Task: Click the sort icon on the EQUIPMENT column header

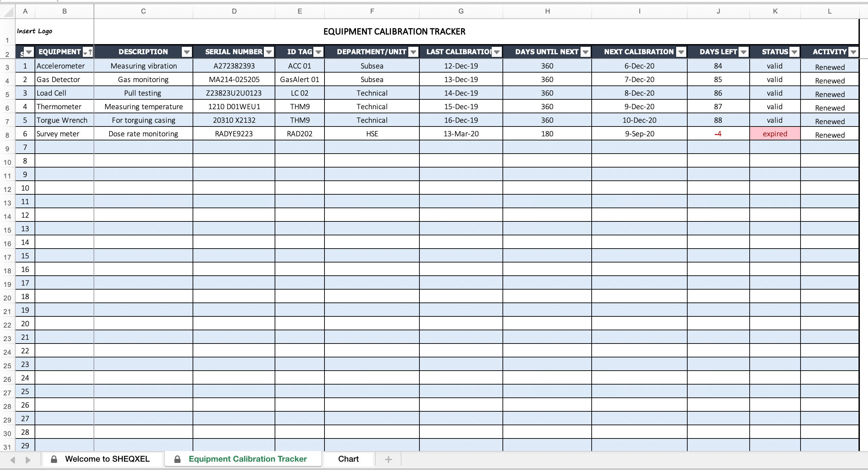Action: click(x=89, y=52)
